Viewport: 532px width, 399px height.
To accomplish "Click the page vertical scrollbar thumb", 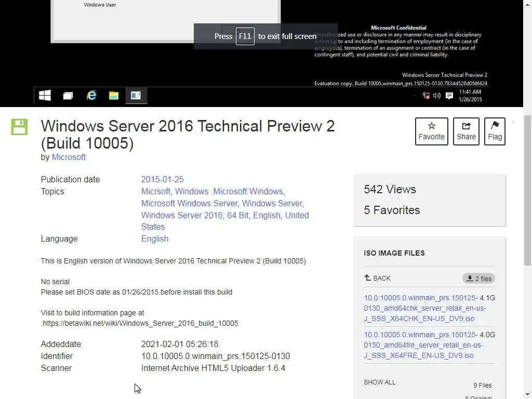I will point(527,191).
